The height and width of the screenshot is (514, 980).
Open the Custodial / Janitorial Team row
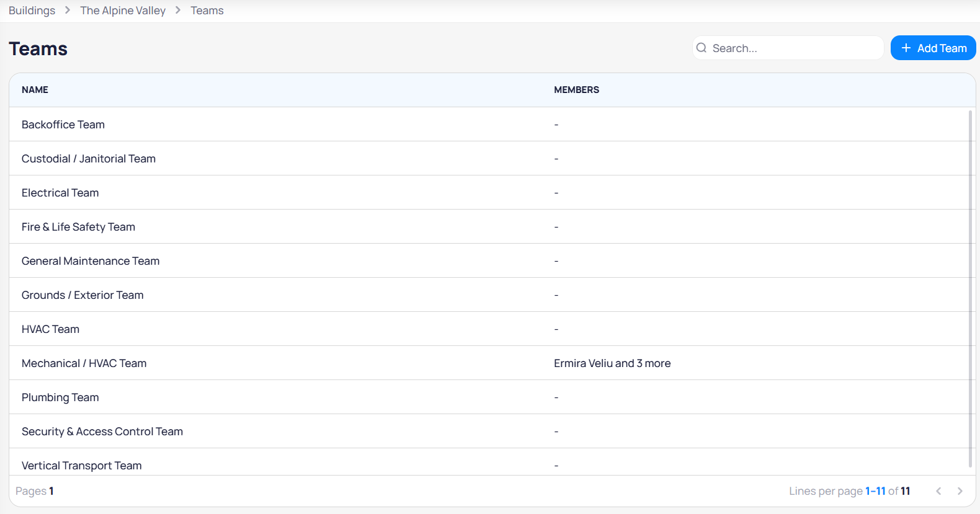click(89, 159)
